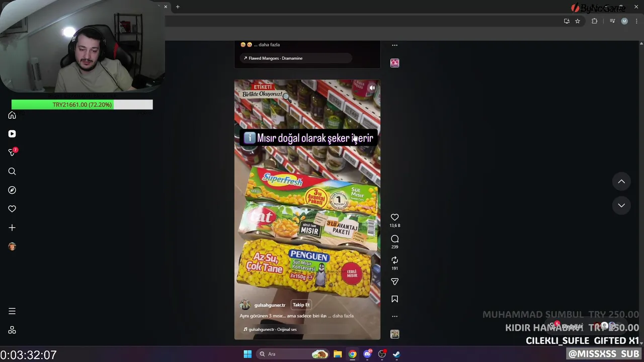
Task: Open Search from Instagram sidebar
Action: (x=12, y=171)
